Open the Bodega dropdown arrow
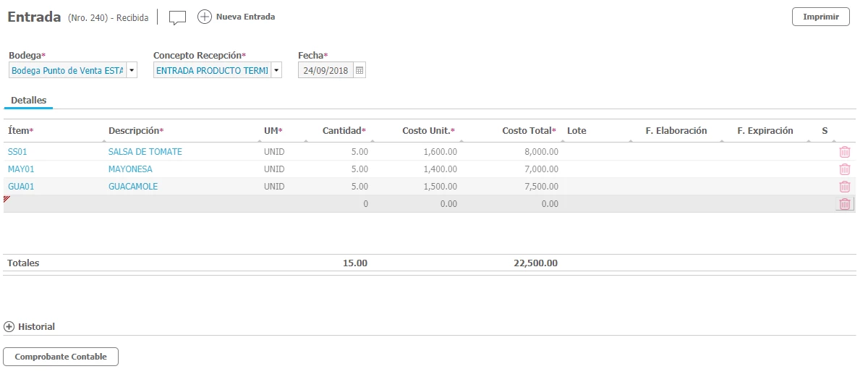This screenshot has height=382, width=868. pos(132,71)
